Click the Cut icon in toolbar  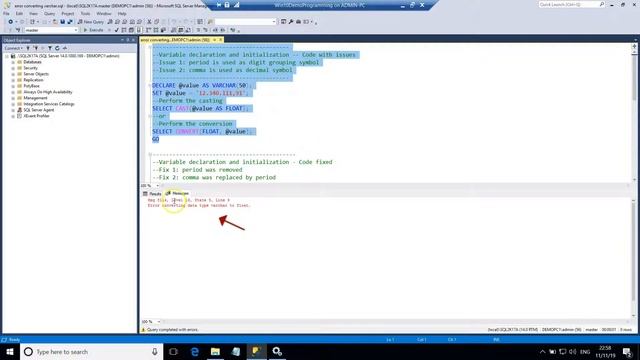tap(149, 22)
